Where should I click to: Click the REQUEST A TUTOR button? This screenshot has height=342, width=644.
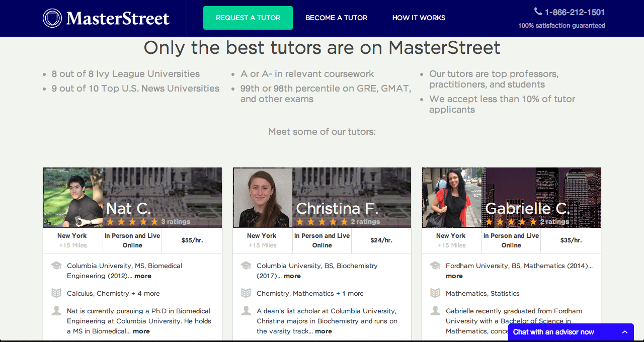click(248, 18)
